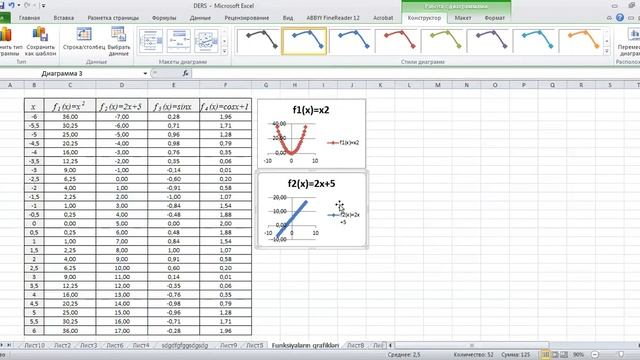This screenshot has width=640, height=360.
Task: Select the f1(x)=x2 chart
Action: [312, 133]
